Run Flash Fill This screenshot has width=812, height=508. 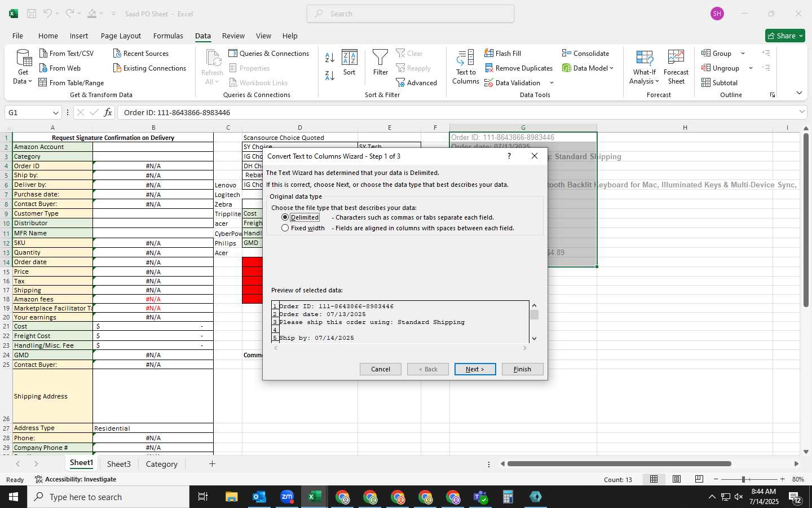click(502, 53)
